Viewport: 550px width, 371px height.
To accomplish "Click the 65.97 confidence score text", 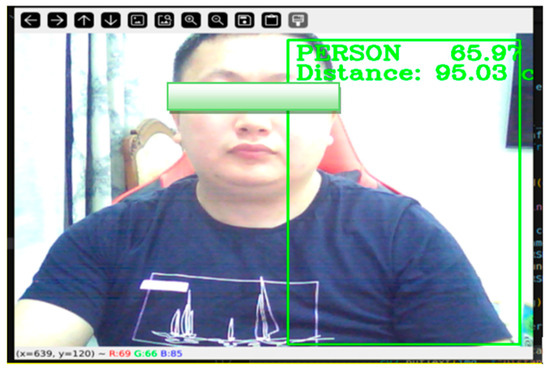I will coord(484,53).
